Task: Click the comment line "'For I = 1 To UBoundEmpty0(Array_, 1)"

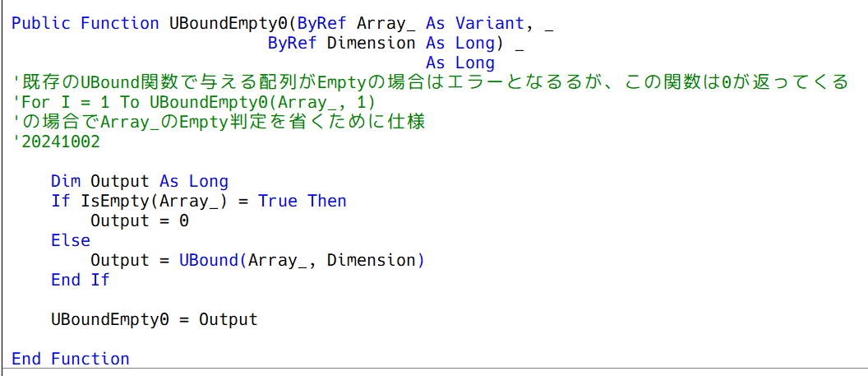Action: point(193,103)
